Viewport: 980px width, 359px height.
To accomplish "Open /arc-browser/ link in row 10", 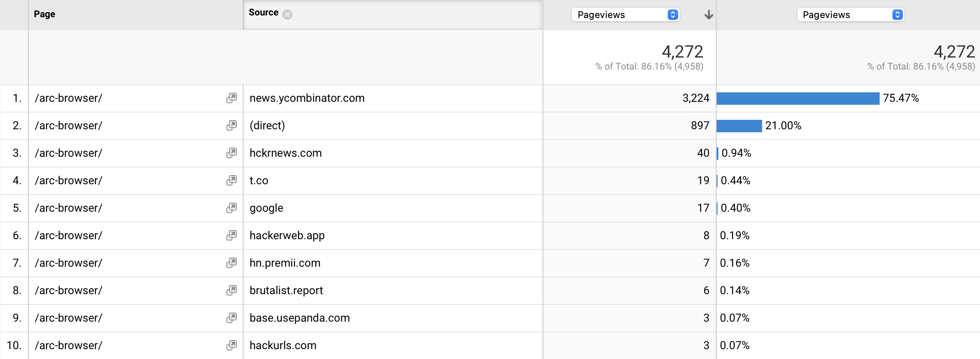I will click(69, 345).
